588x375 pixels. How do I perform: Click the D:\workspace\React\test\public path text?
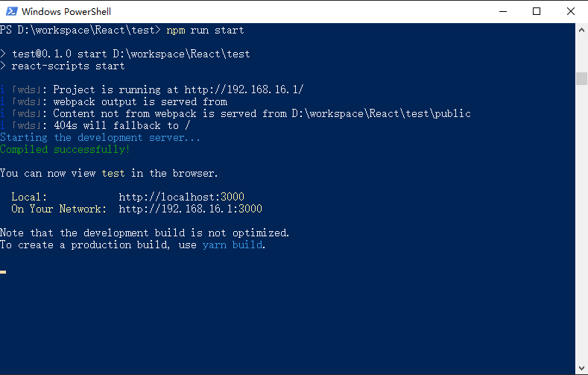pos(382,113)
